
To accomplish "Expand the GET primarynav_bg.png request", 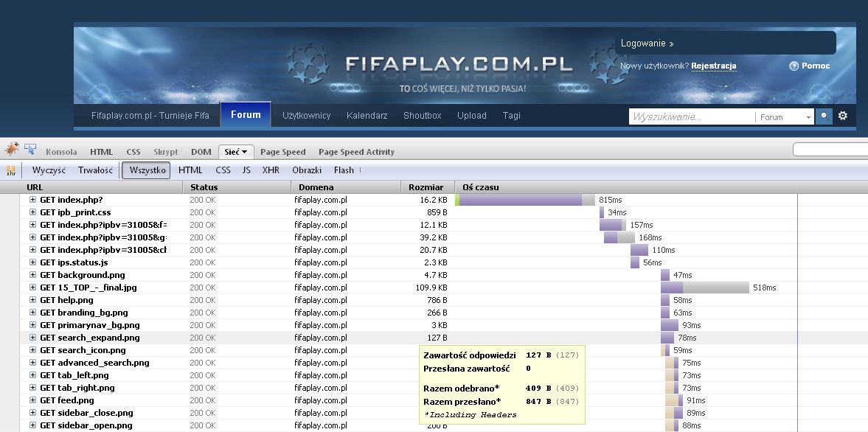I will coord(32,325).
